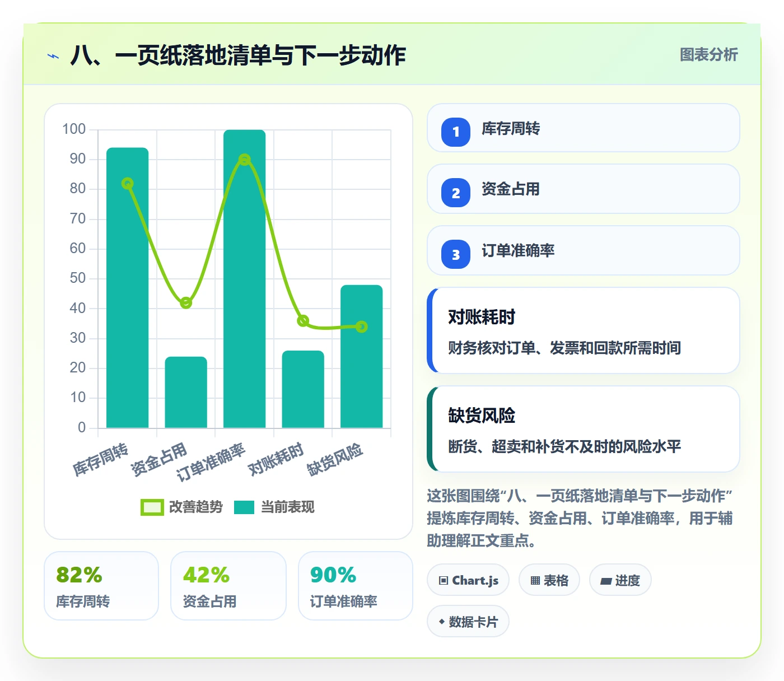This screenshot has height=681, width=784.
Task: Click the trend line point above 库存周转
Action: (128, 184)
